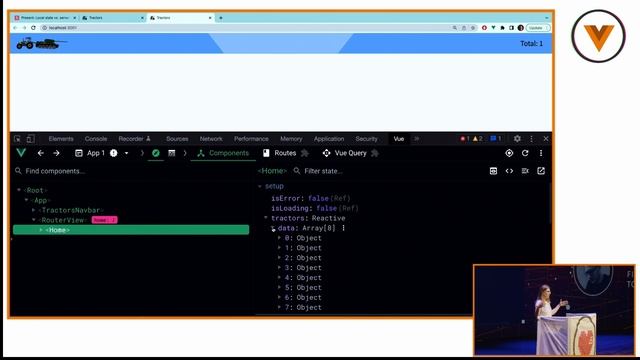Image resolution: width=640 pixels, height=360 pixels.
Task: Click the isLoading: false value
Action: (x=327, y=208)
